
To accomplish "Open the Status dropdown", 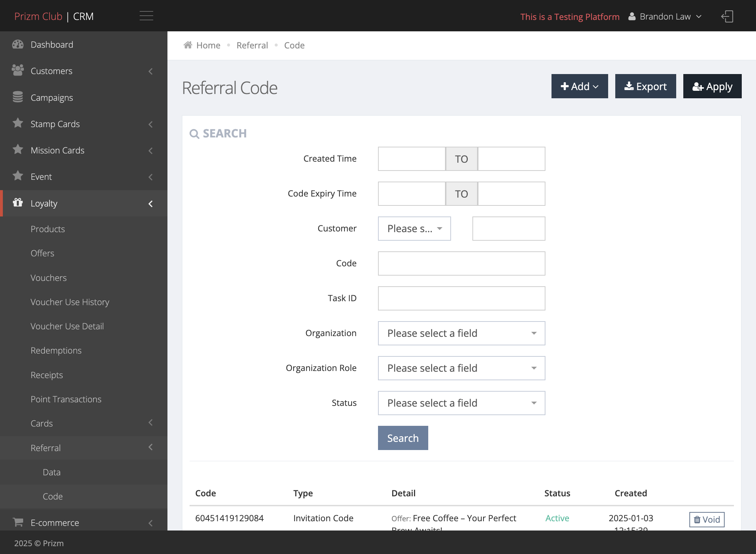I will [461, 403].
